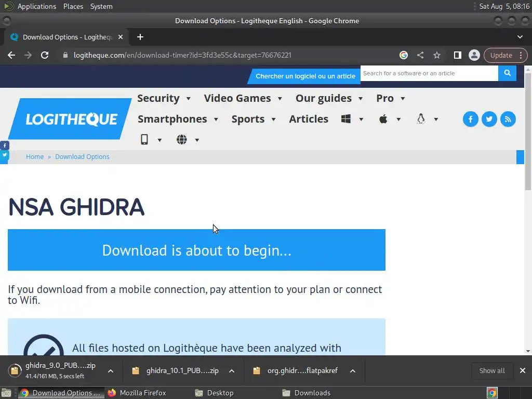Open the Applications menu
Image resolution: width=532 pixels, height=399 pixels.
37,6
